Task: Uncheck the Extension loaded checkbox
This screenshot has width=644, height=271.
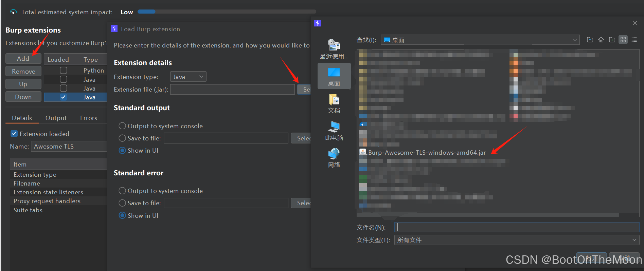Action: coord(14,134)
